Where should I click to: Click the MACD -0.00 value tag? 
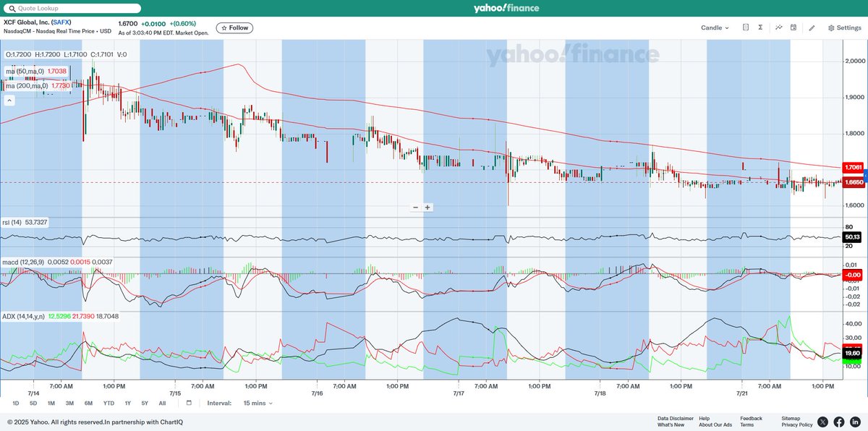(853, 274)
